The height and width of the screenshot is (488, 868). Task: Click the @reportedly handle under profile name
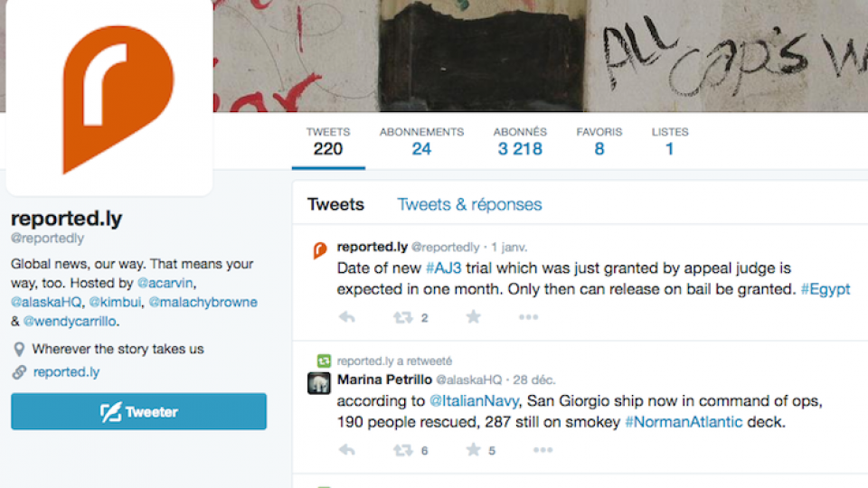point(48,239)
